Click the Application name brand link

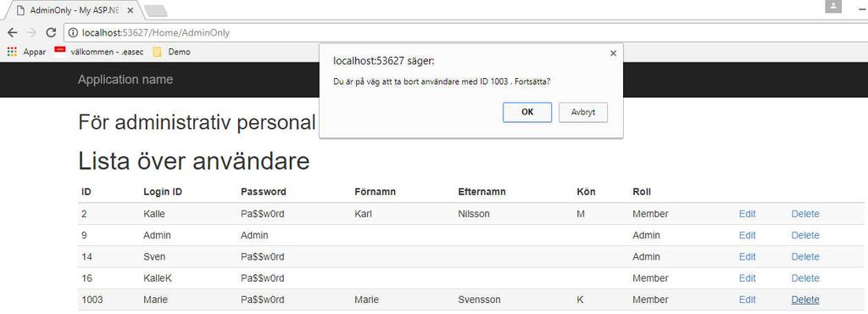(125, 80)
